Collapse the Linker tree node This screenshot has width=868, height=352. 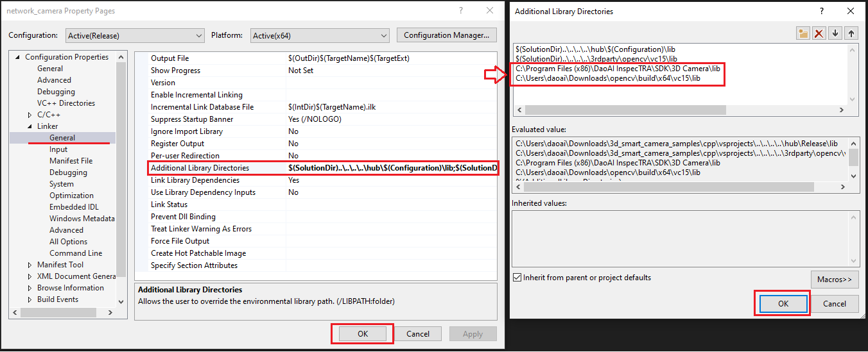(x=30, y=126)
